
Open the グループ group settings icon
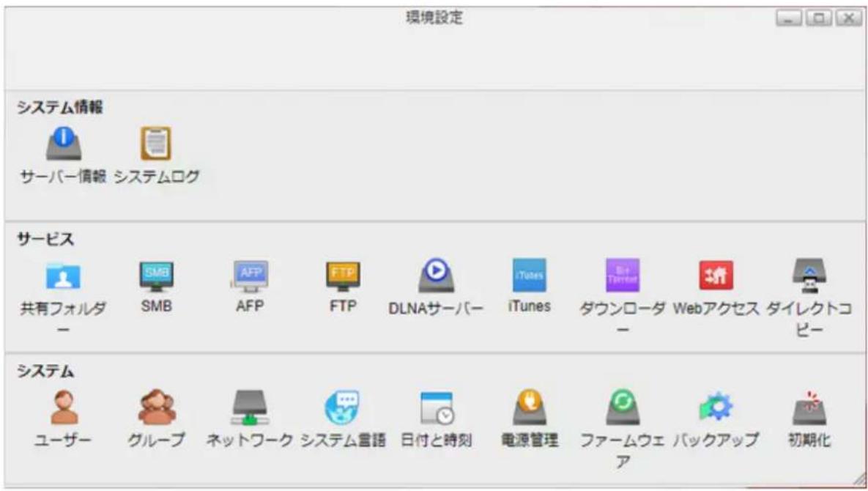tap(157, 407)
